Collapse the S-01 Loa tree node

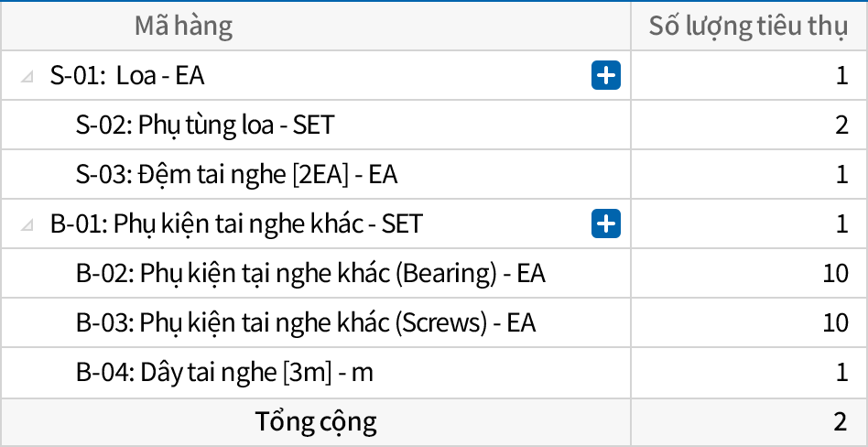(x=27, y=76)
